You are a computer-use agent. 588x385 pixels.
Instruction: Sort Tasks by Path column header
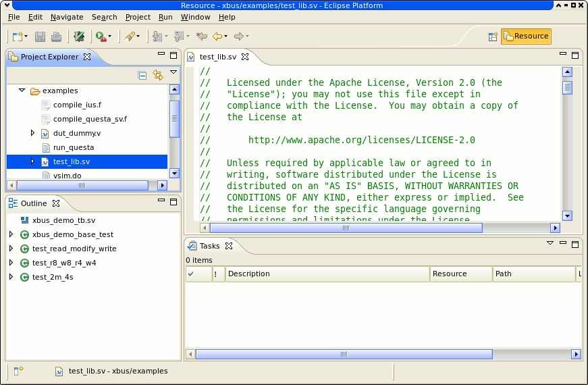pyautogui.click(x=534, y=274)
